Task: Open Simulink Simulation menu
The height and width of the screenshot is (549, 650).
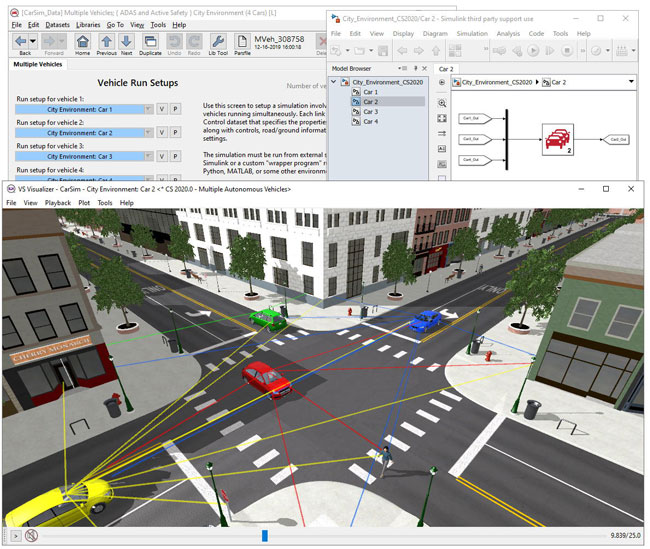Action: click(x=472, y=34)
